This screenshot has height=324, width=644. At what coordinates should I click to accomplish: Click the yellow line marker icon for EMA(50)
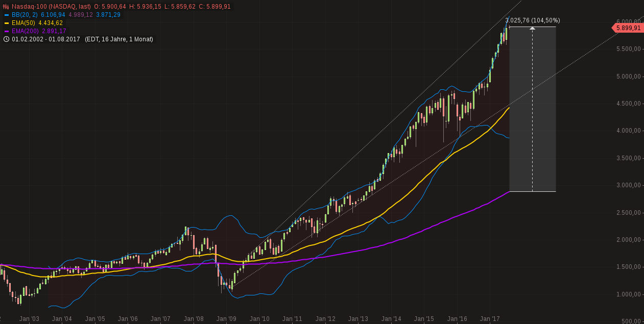pyautogui.click(x=7, y=23)
